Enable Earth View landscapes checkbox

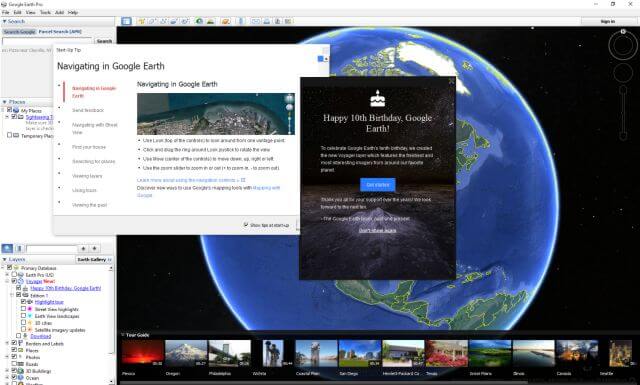[x=24, y=316]
